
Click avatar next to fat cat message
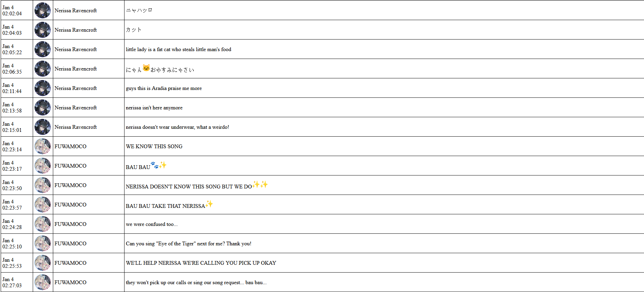coord(43,49)
